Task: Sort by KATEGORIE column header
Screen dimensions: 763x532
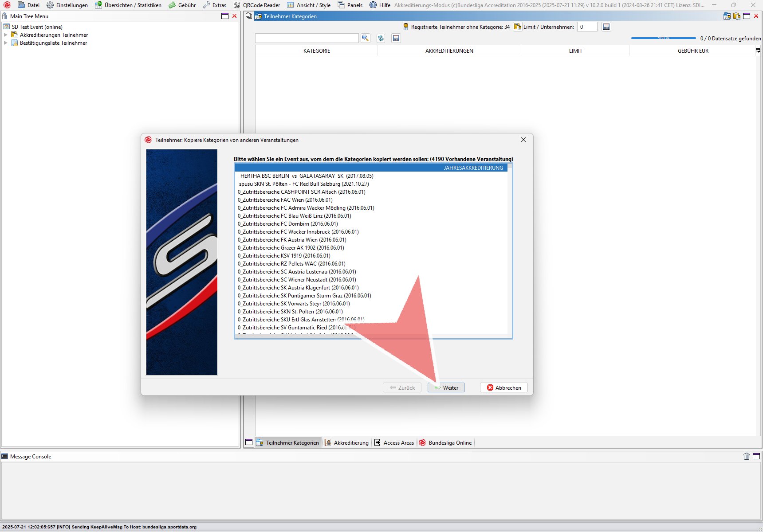Action: click(x=317, y=51)
